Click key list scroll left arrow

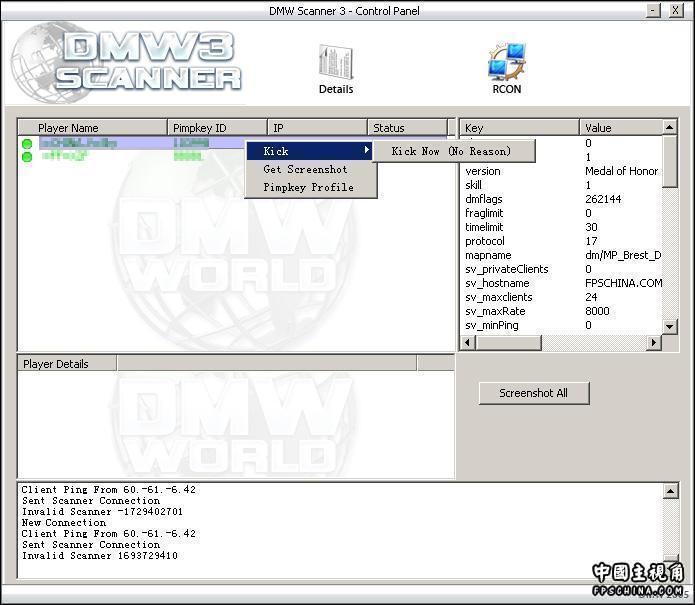468,343
